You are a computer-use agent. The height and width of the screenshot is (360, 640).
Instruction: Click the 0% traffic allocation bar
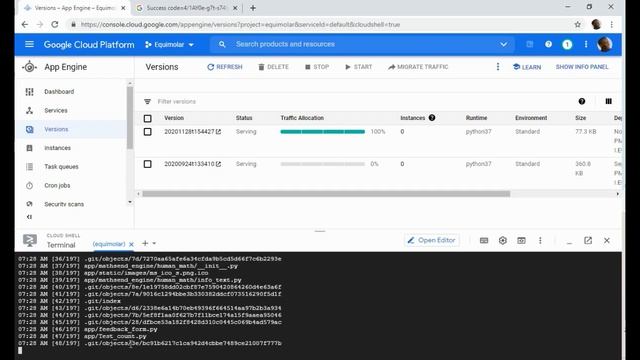(x=322, y=164)
